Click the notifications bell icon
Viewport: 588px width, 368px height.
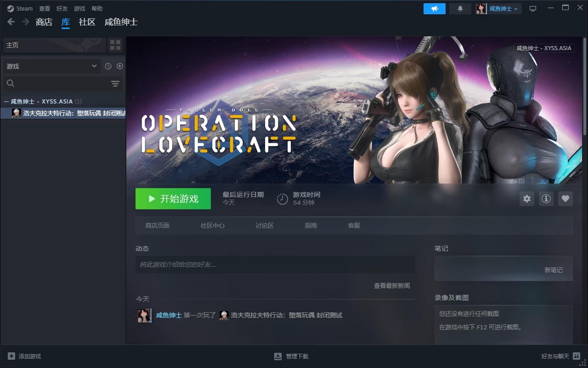[460, 8]
